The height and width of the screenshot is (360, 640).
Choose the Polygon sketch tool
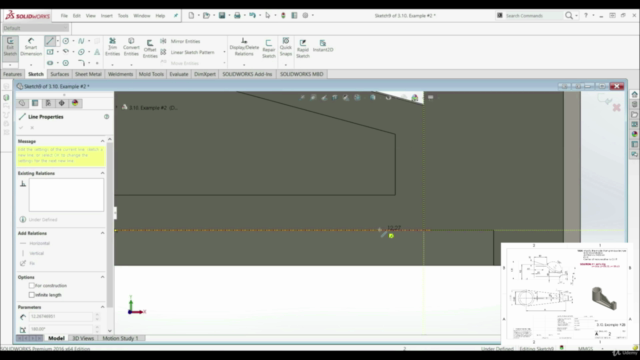tap(66, 63)
